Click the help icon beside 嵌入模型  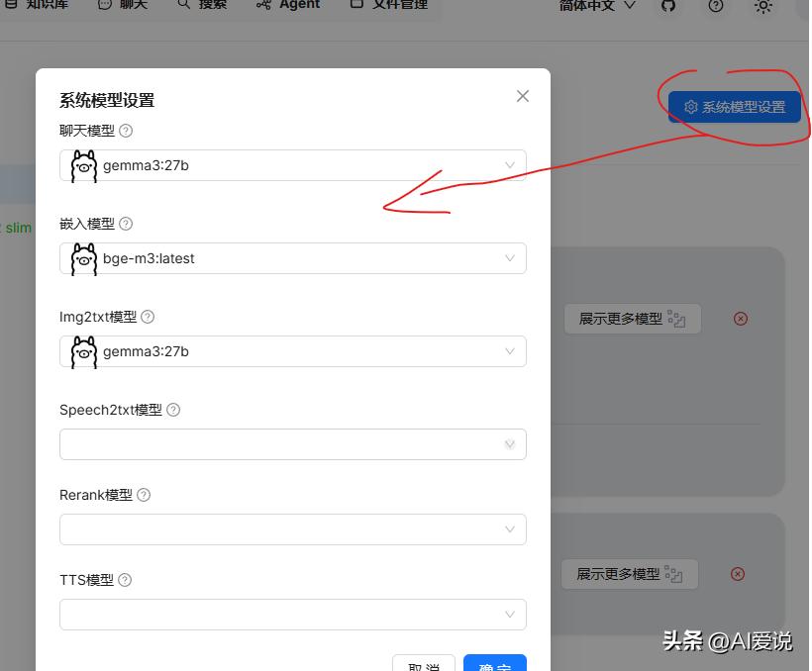pos(126,224)
